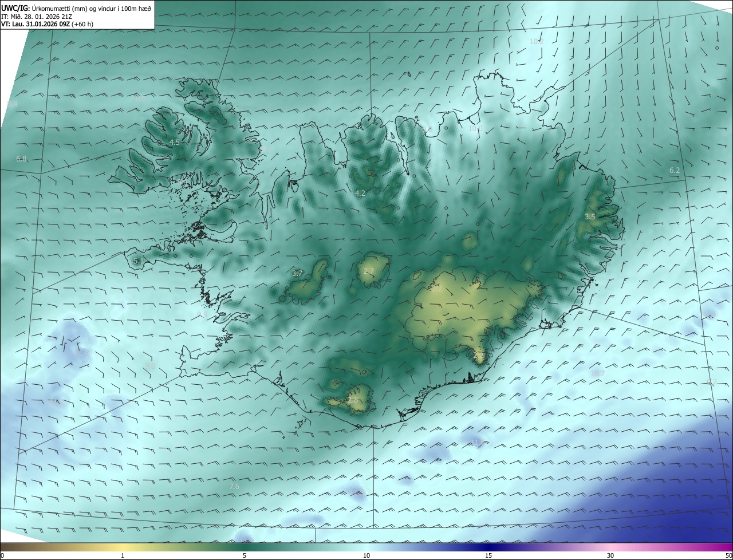Click the 6.8 value label over the sea

click(x=21, y=159)
